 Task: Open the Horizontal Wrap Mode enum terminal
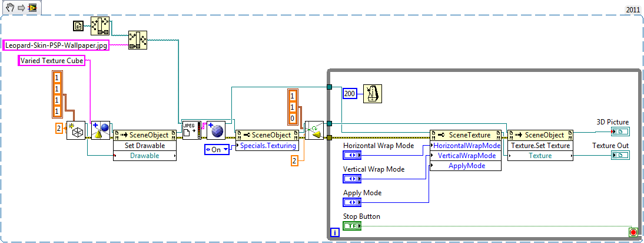352,155
